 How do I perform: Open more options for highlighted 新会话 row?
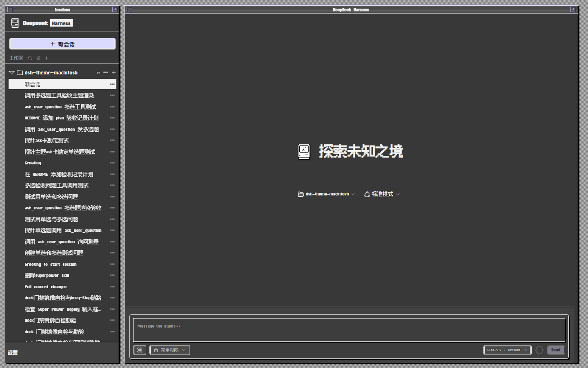pos(112,84)
